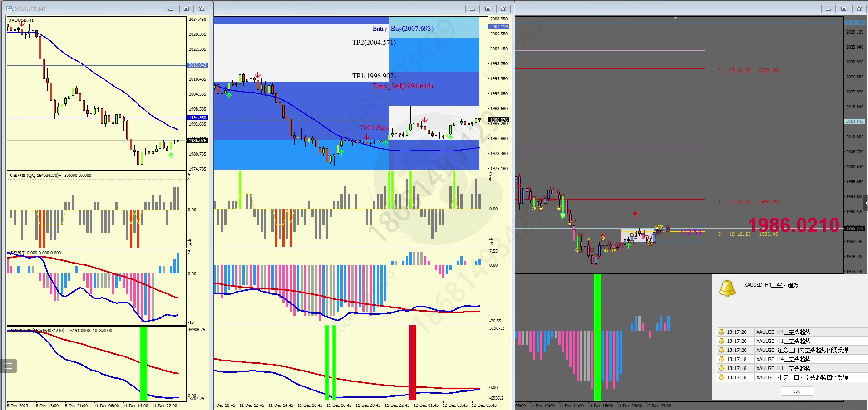
Task: Click bell icon in 13:17:20 注意 alert row
Action: 721,350
